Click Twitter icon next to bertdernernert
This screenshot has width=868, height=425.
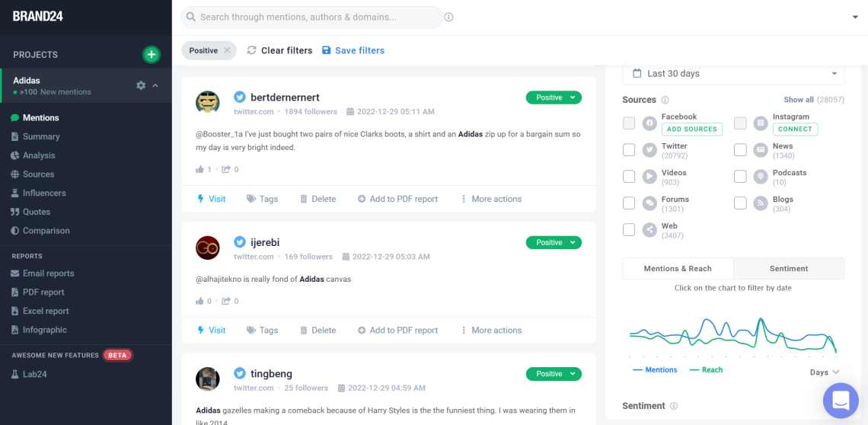pyautogui.click(x=239, y=97)
